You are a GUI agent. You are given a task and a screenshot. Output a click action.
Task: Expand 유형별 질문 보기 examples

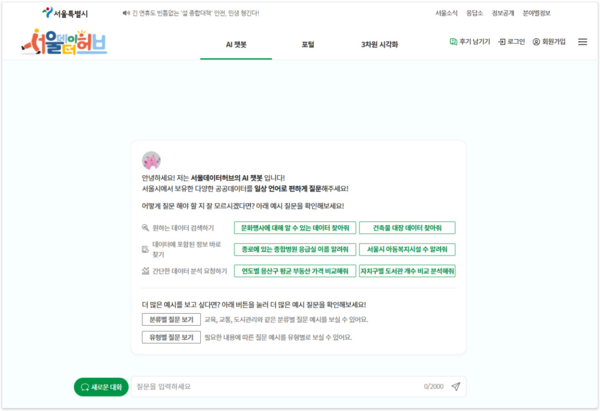(x=170, y=337)
